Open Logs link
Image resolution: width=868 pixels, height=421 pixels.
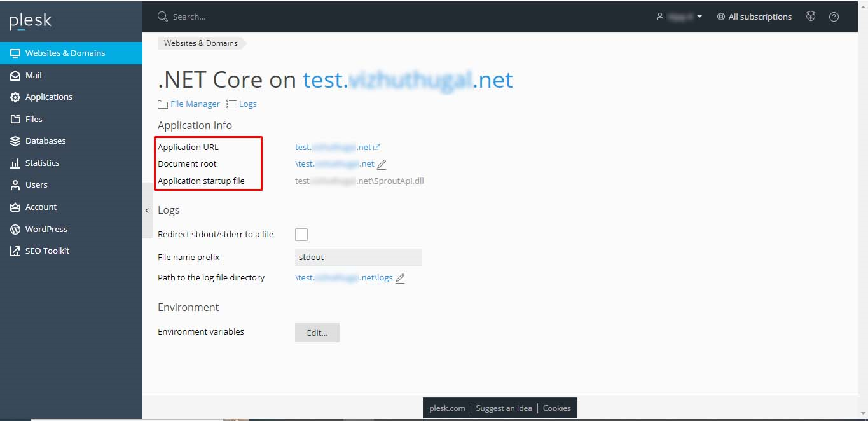tap(248, 104)
